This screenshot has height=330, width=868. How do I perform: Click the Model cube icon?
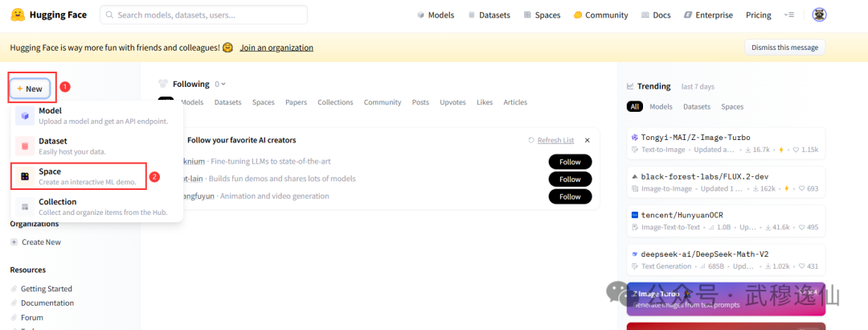(25, 116)
